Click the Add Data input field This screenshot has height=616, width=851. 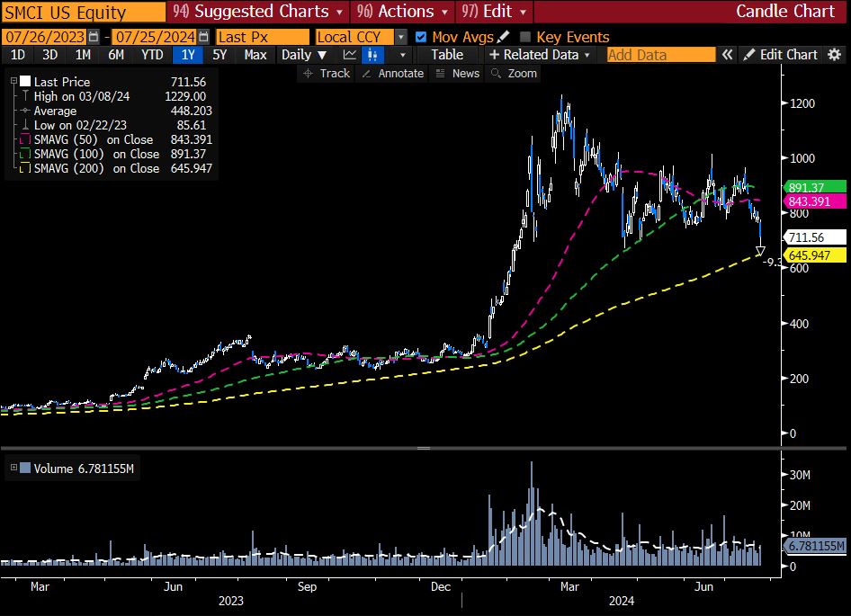661,55
